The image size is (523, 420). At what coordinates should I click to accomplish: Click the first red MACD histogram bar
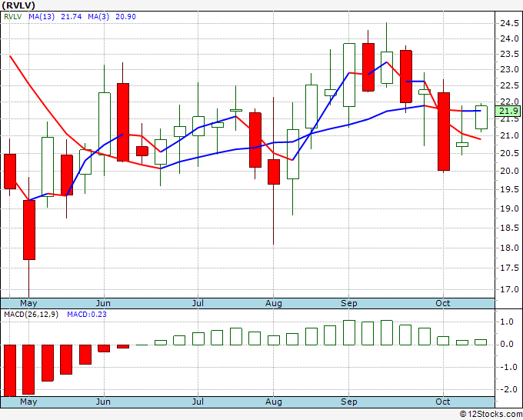point(10,370)
